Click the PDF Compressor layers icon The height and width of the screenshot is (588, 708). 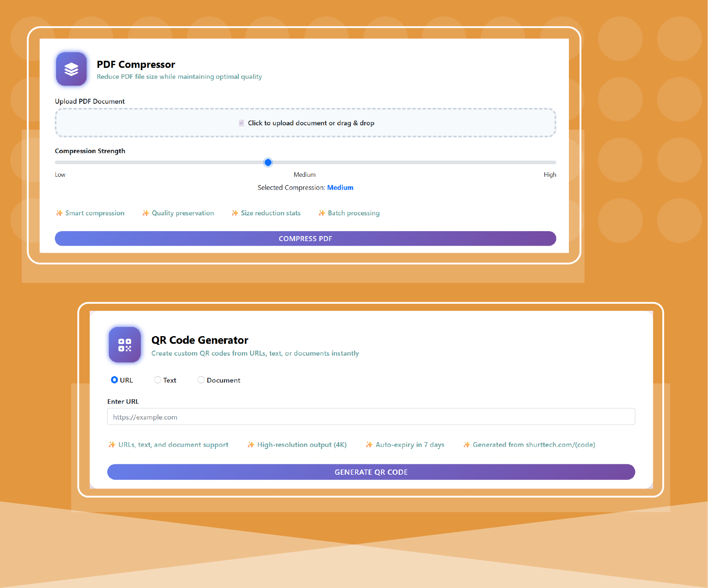point(71,69)
